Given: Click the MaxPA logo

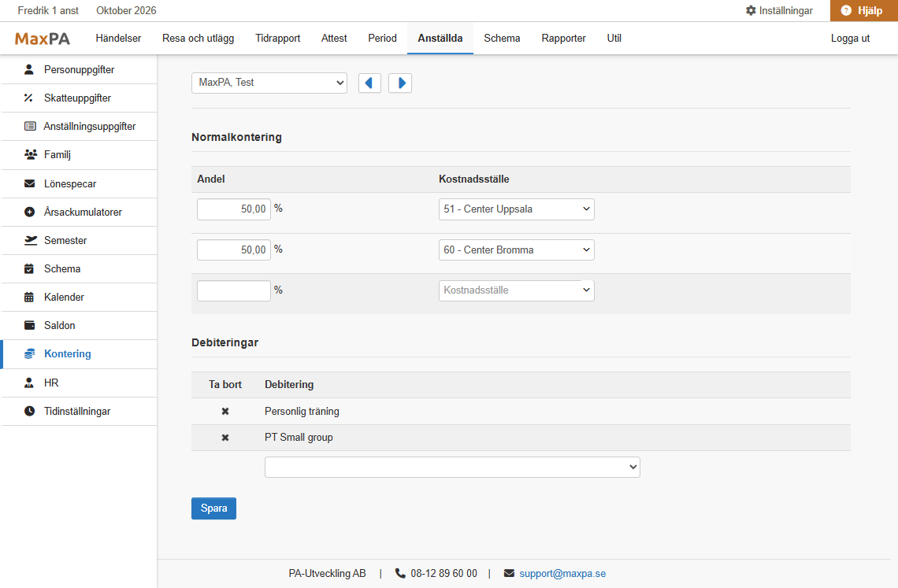Looking at the screenshot, I should click(x=43, y=39).
